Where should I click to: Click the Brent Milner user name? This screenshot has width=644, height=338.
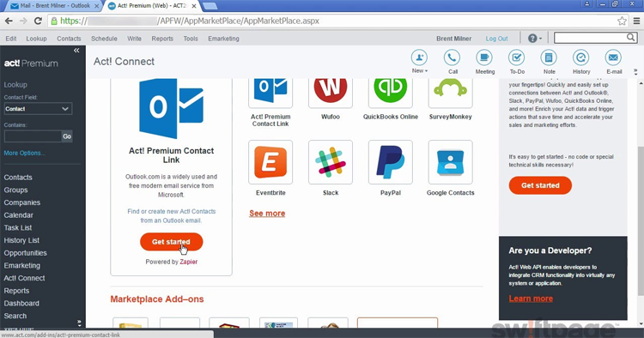[454, 39]
